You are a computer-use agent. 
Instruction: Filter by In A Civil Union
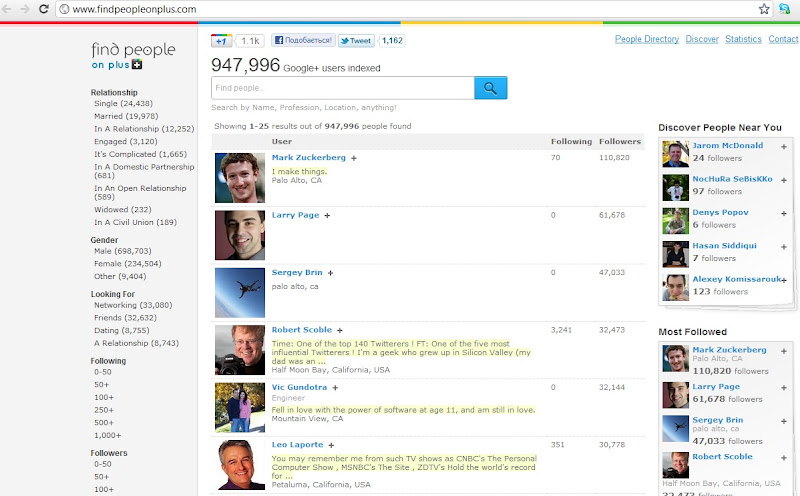135,222
